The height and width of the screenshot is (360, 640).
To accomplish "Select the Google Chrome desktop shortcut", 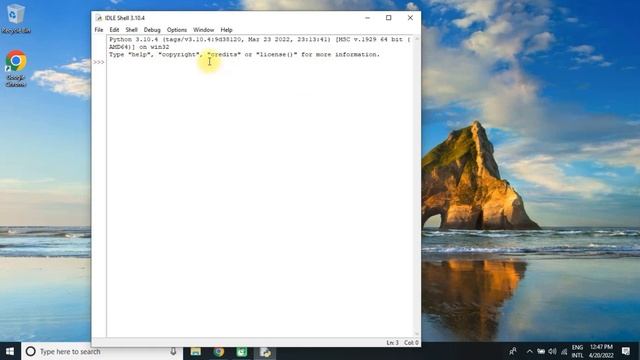I will (x=16, y=69).
